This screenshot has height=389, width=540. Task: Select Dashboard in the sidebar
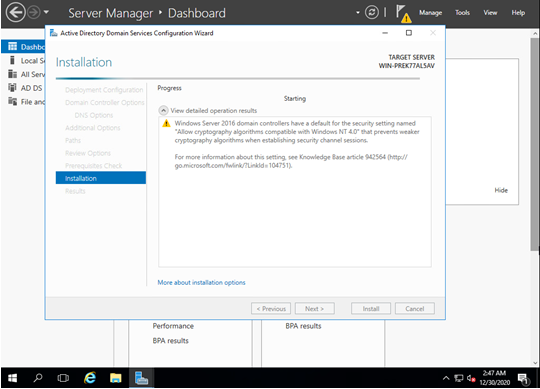tap(23, 47)
